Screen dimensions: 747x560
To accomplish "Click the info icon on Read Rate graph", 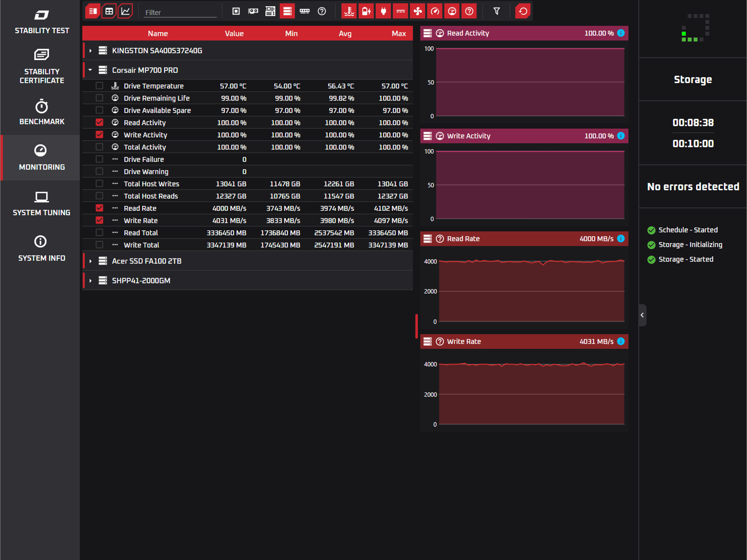I will coord(621,239).
